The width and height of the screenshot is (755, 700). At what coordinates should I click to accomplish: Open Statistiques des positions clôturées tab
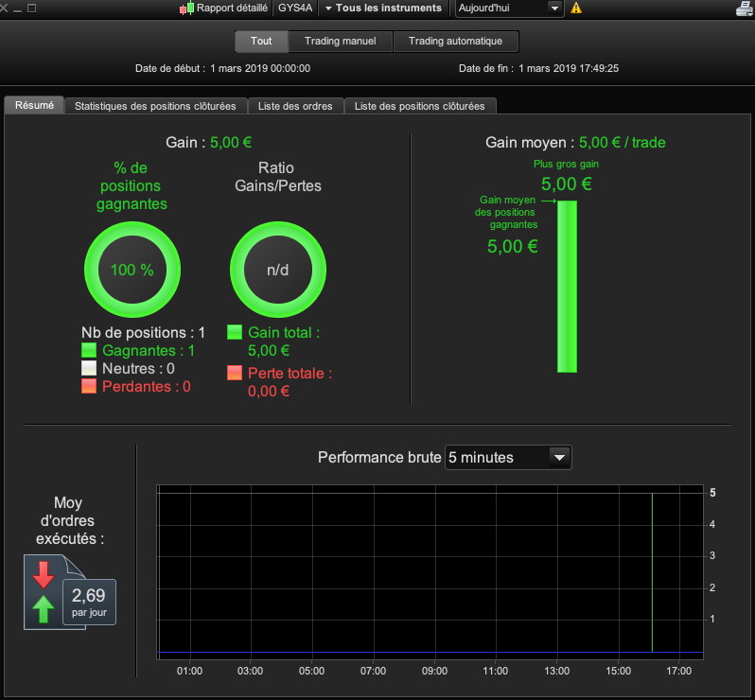click(155, 106)
